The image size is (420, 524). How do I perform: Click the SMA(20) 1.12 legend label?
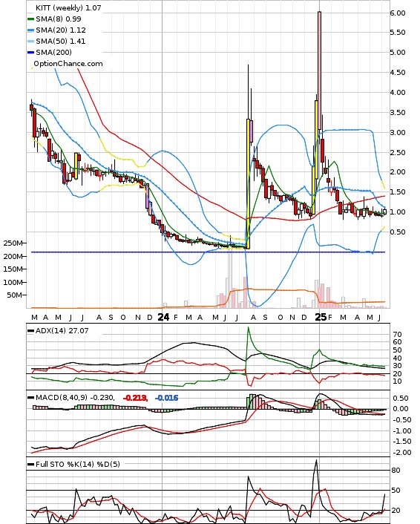click(61, 30)
